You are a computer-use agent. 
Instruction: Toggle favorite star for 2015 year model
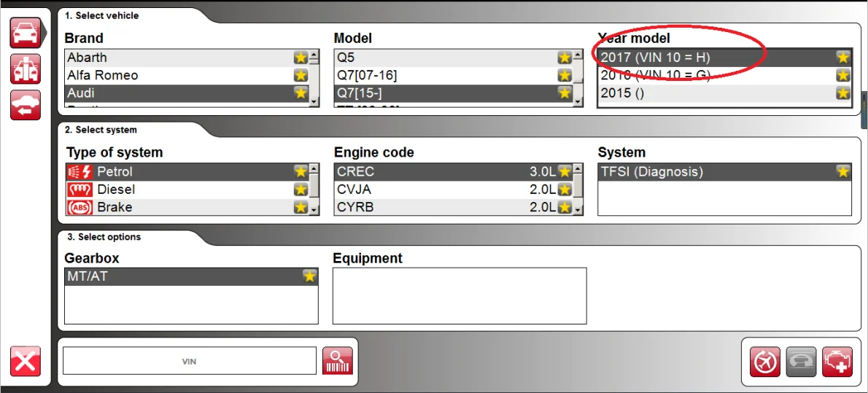coord(843,93)
